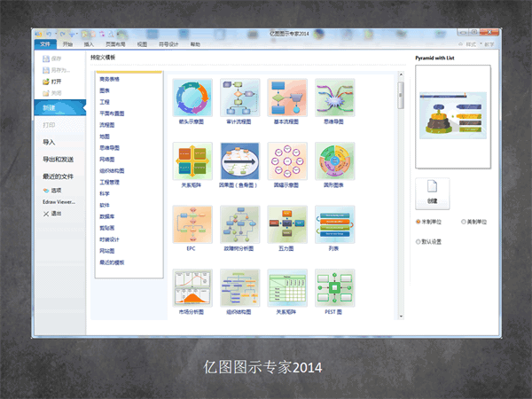Select the 故障树分析图 fault tree template
This screenshot has height=399, width=532.
239,224
